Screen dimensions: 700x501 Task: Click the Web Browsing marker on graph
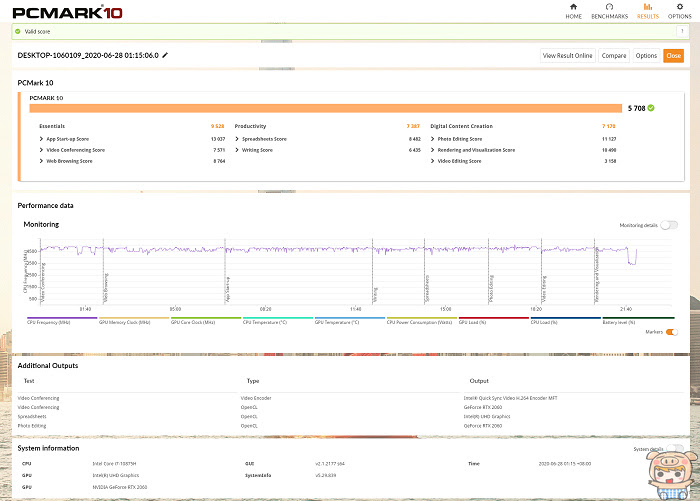105,288
